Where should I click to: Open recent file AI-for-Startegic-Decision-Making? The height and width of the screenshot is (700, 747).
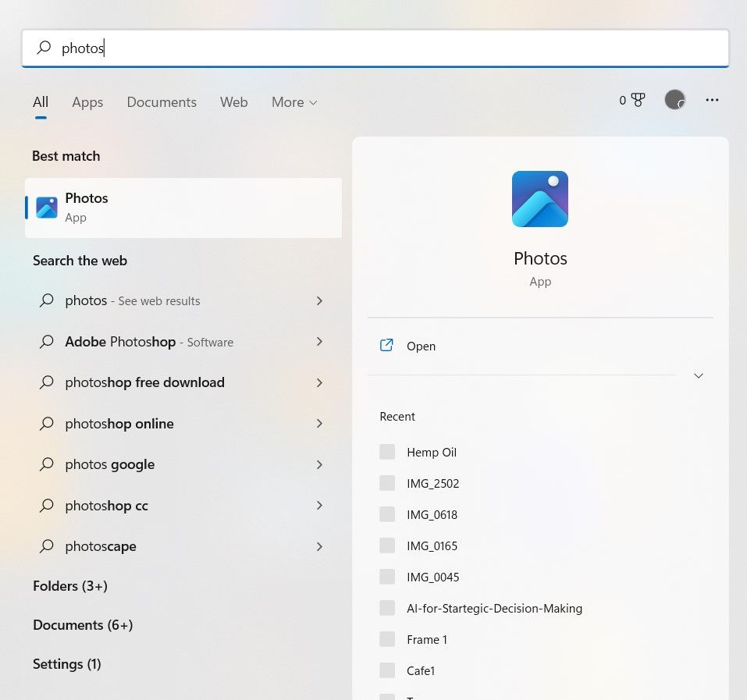point(494,608)
